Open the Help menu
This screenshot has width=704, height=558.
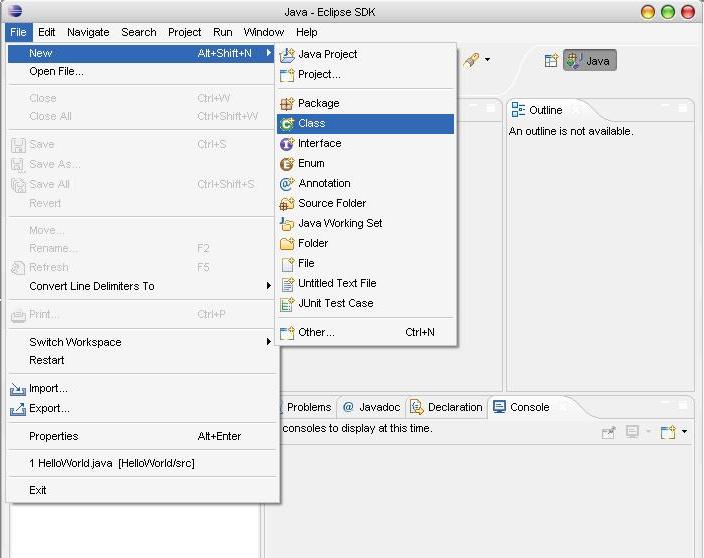[307, 32]
